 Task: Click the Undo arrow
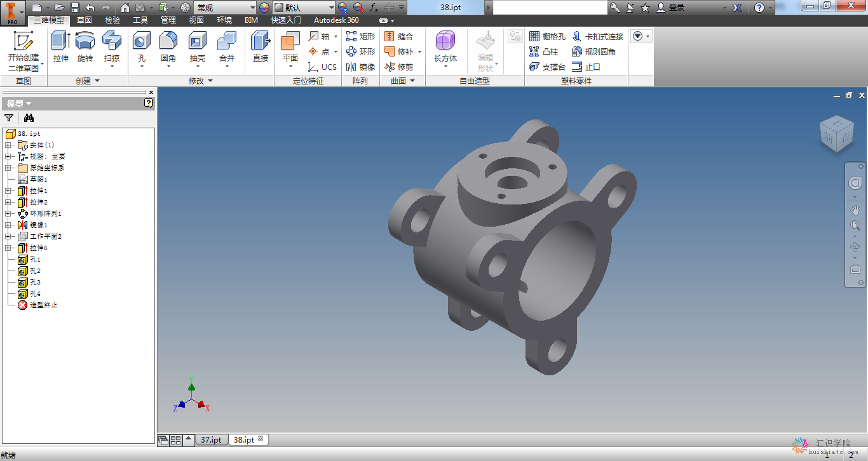click(x=90, y=8)
